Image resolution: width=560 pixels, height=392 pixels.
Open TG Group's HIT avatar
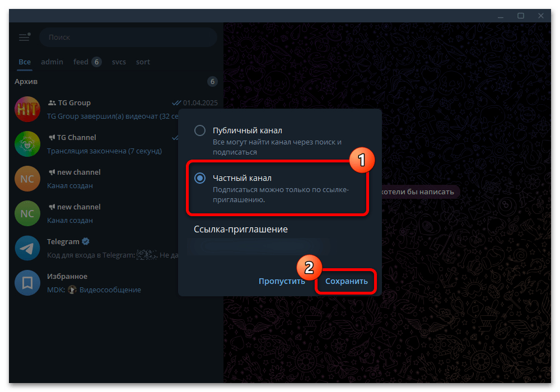coord(27,109)
